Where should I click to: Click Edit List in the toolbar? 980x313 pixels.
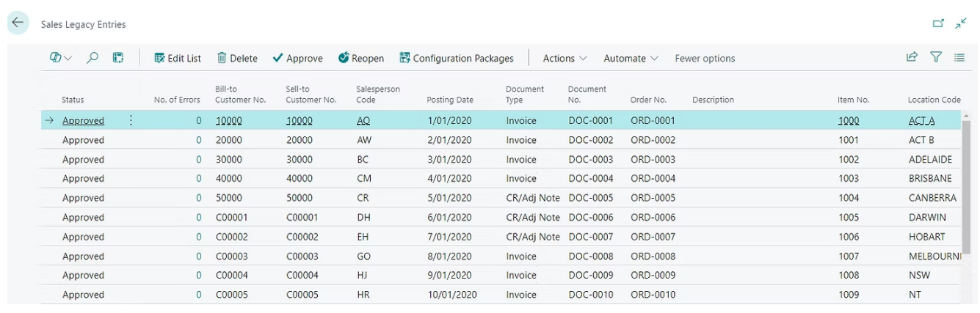tap(177, 58)
